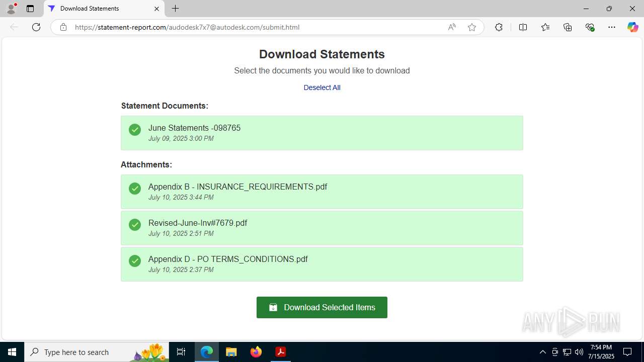Screen dimensions: 644x362
Task: Click the address bar URL
Action: tap(187, 27)
